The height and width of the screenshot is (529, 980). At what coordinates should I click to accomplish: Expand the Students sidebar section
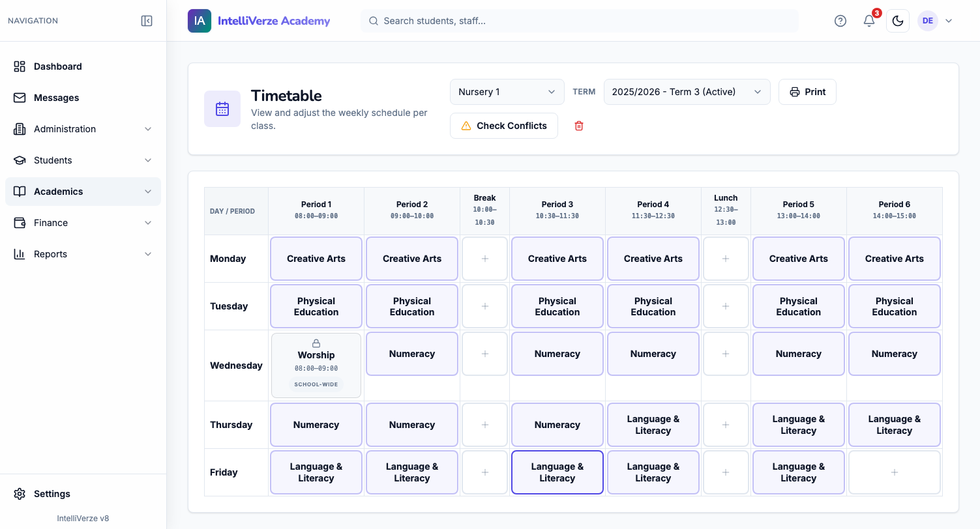pyautogui.click(x=83, y=160)
